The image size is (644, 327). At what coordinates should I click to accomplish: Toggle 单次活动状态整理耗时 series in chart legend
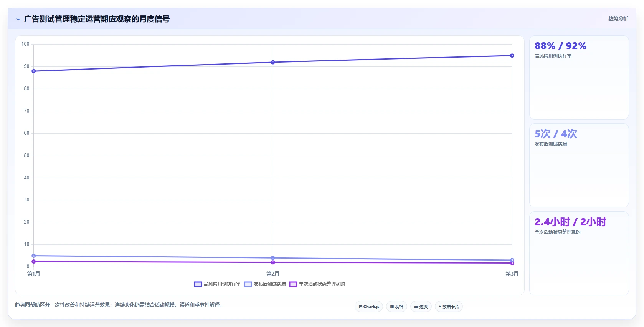click(317, 284)
